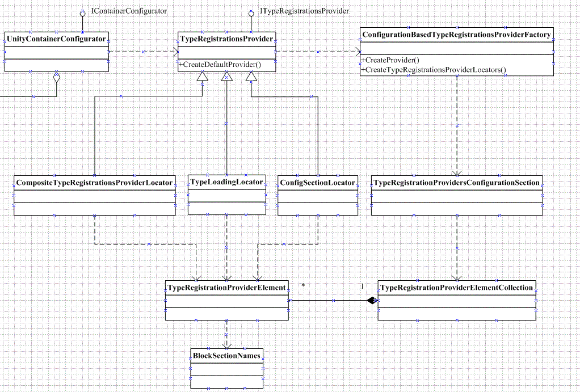
Task: Select dashed arrow from factory to ConfigurationSection
Action: 457,126
